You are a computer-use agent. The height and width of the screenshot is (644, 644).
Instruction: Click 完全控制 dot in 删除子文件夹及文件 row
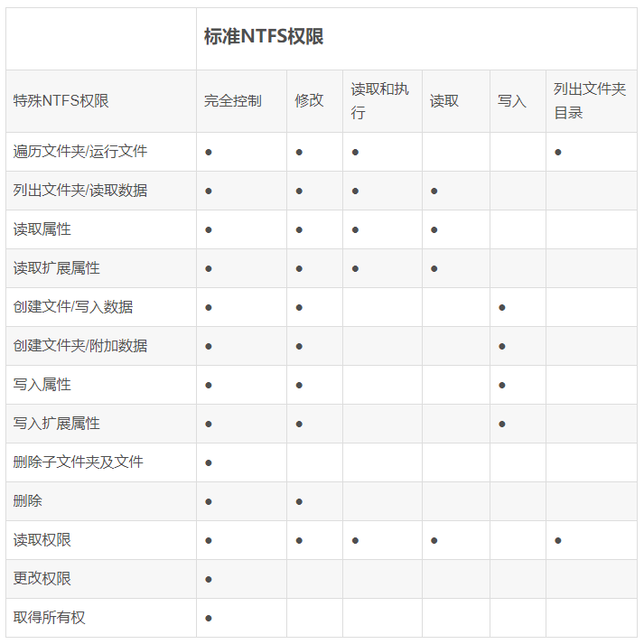pos(209,462)
